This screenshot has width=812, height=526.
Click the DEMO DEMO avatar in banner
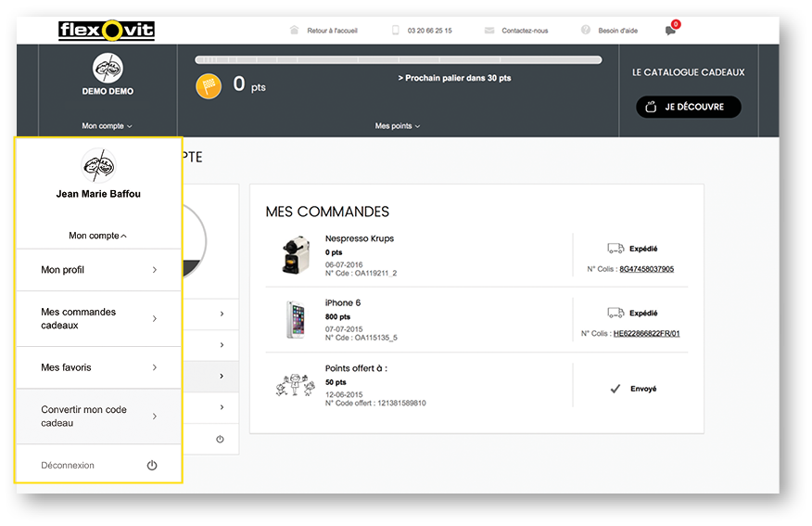click(x=108, y=68)
